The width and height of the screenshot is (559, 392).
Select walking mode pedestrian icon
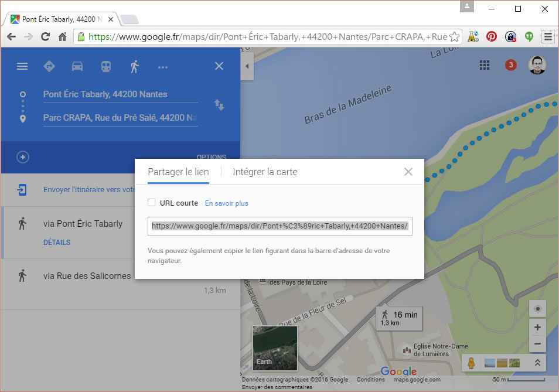point(134,66)
